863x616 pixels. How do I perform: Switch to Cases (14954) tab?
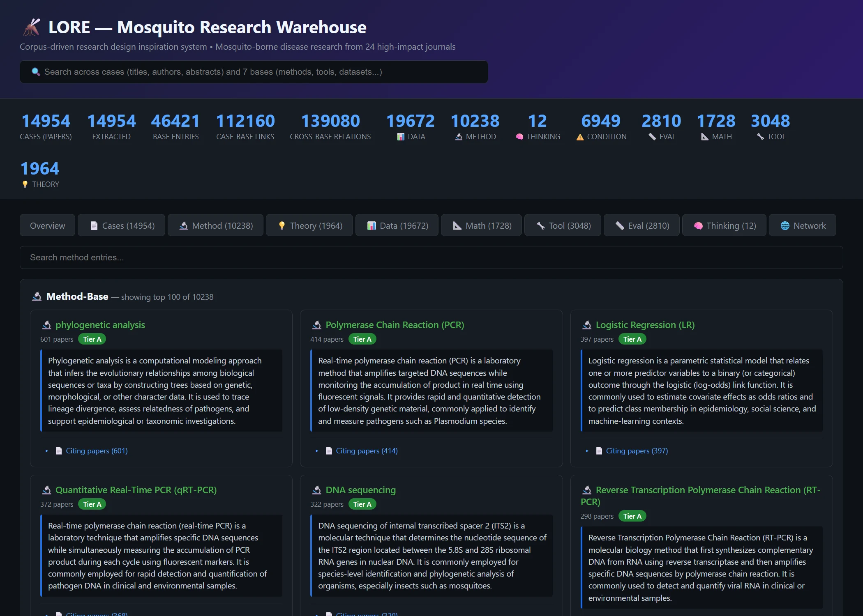(121, 225)
